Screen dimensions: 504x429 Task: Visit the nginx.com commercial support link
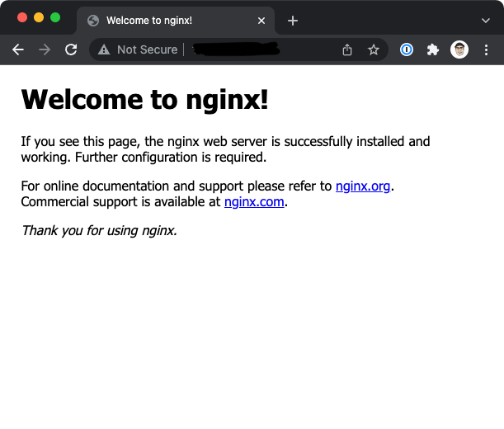pos(254,201)
